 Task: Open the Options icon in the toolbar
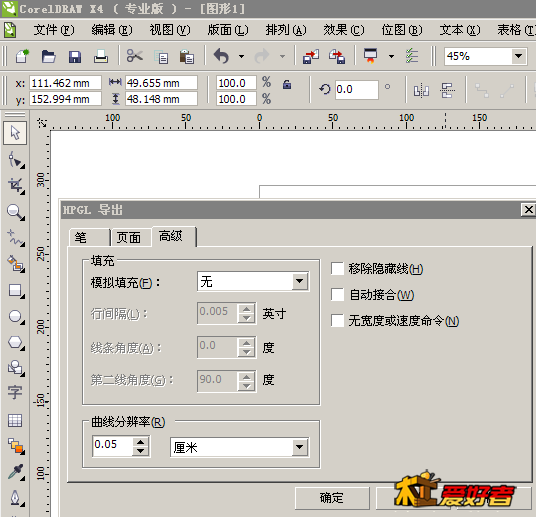pyautogui.click(x=412, y=56)
